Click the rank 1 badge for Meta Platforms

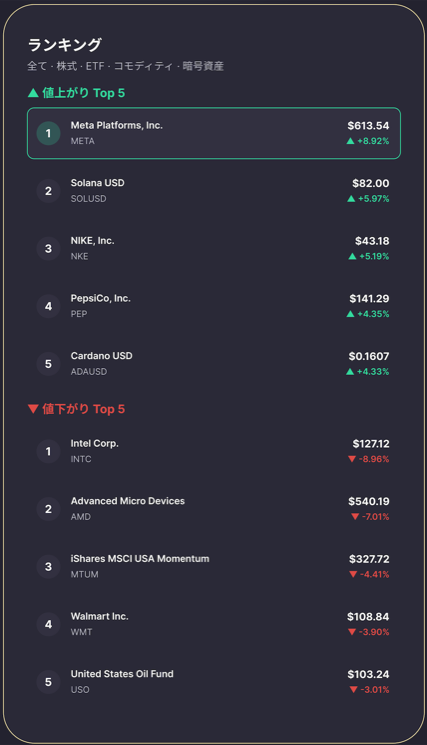[48, 133]
